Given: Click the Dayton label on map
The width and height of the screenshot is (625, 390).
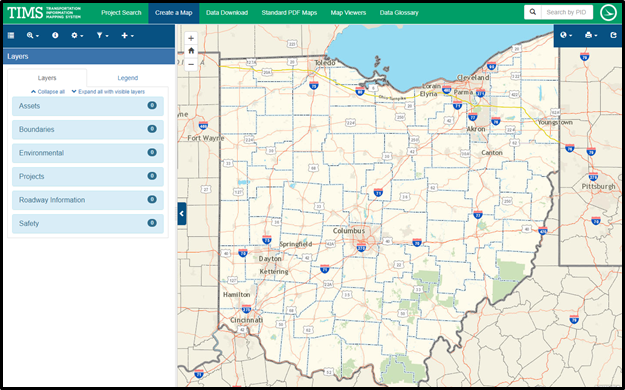Looking at the screenshot, I should point(270,259).
